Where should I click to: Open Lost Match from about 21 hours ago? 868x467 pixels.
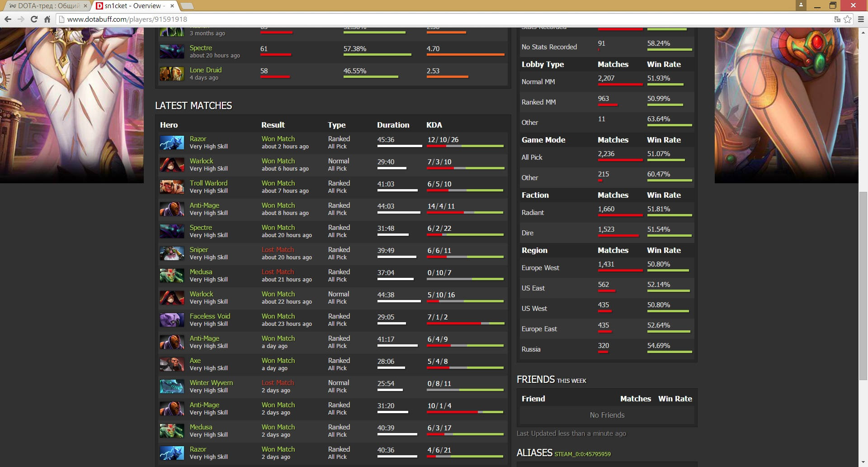coord(278,272)
